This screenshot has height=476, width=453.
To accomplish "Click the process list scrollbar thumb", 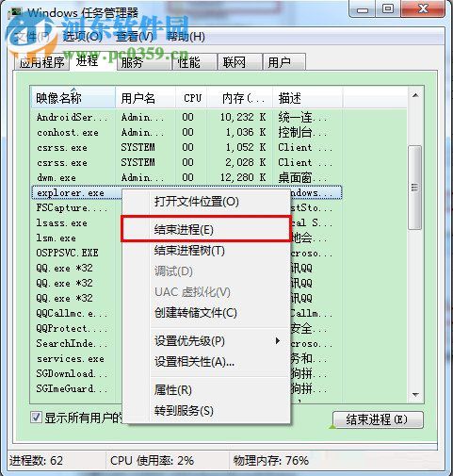I will [415, 188].
